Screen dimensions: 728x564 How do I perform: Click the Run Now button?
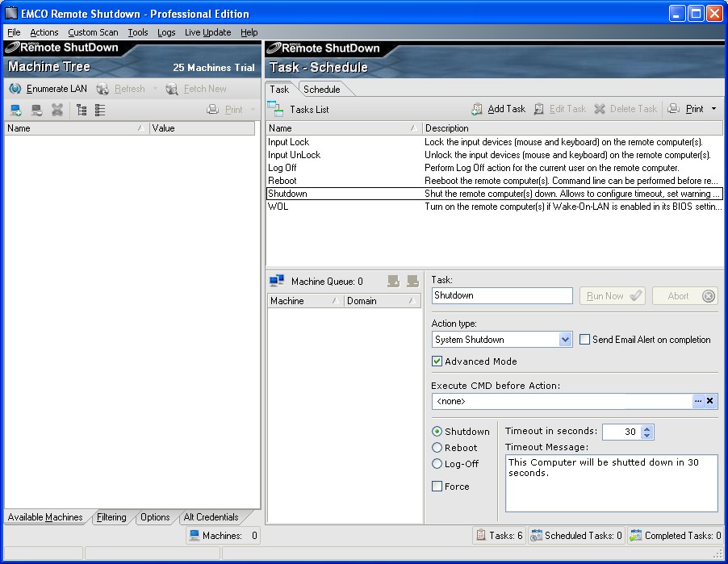pyautogui.click(x=613, y=295)
